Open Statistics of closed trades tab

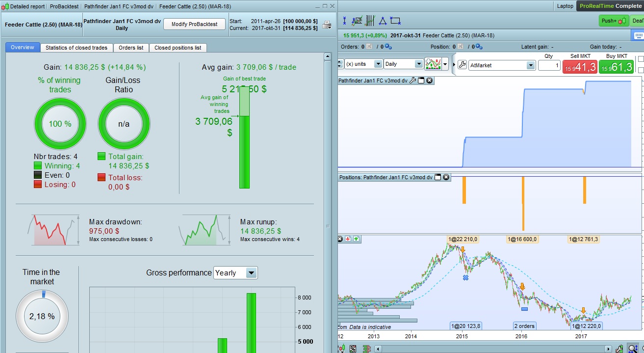click(76, 48)
